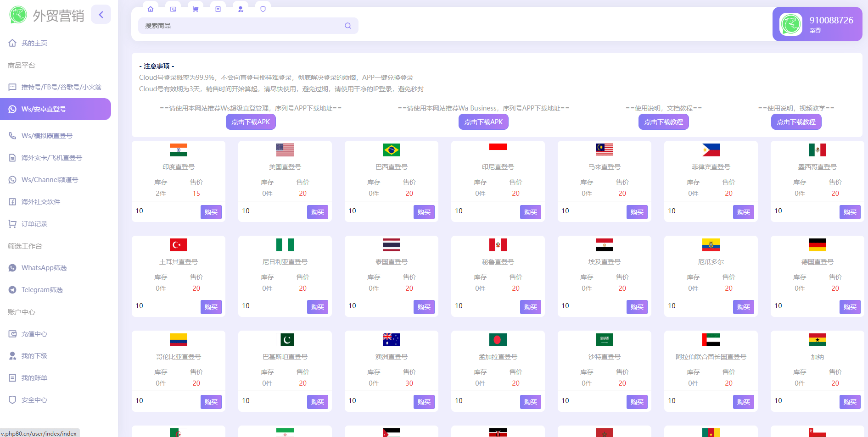The image size is (868, 437).
Task: Select WhatsApp筛选 from sidebar
Action: pos(44,268)
